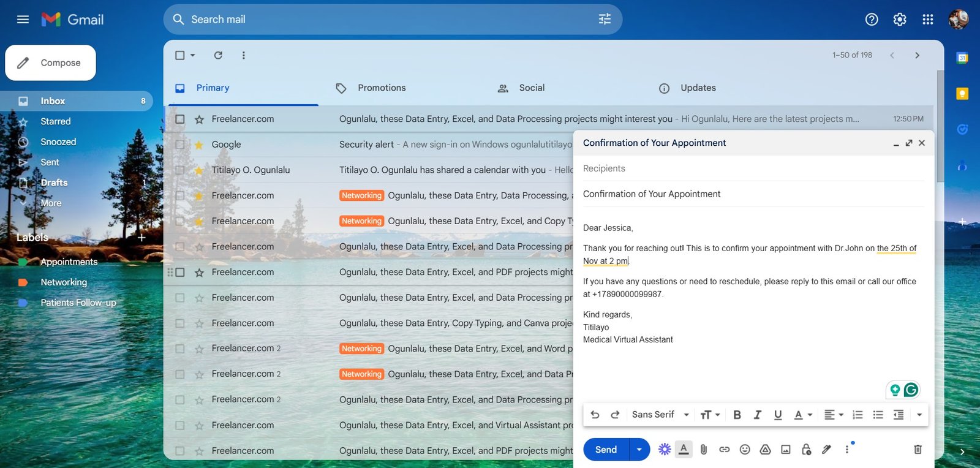Switch to Promotions tab
The image size is (980, 468).
click(382, 88)
